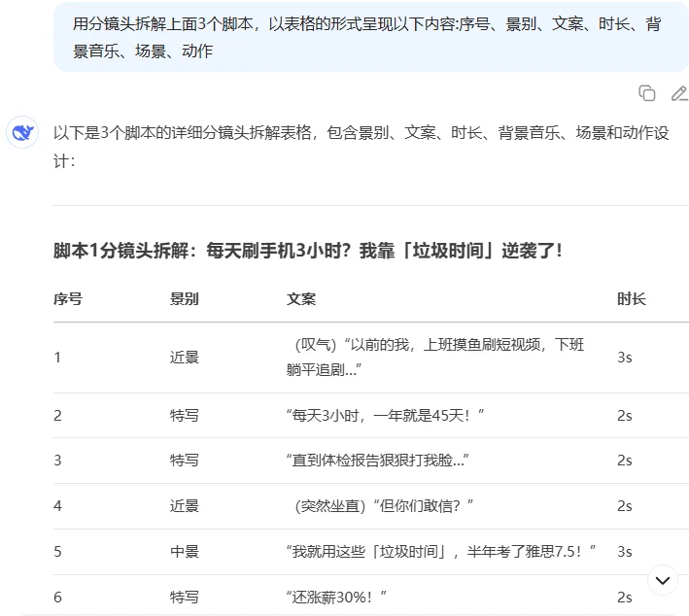Jump to bottom with the down chevron button
The image size is (689, 616).
[662, 580]
